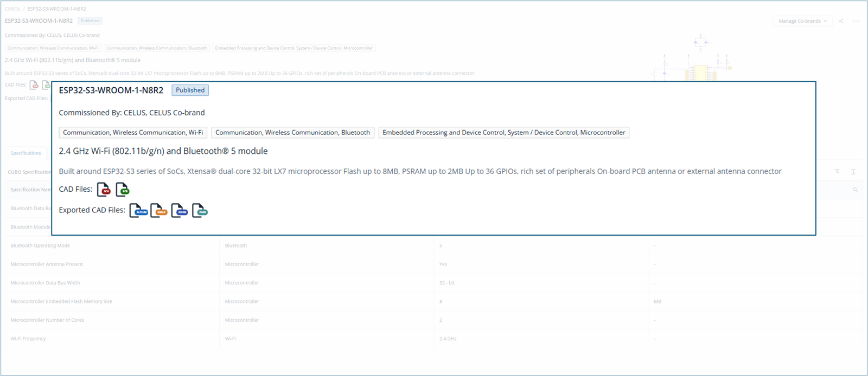Click 'Microcontroller' cell in the Antenna Present row
Viewport: 868px width, 376px height.
242,264
